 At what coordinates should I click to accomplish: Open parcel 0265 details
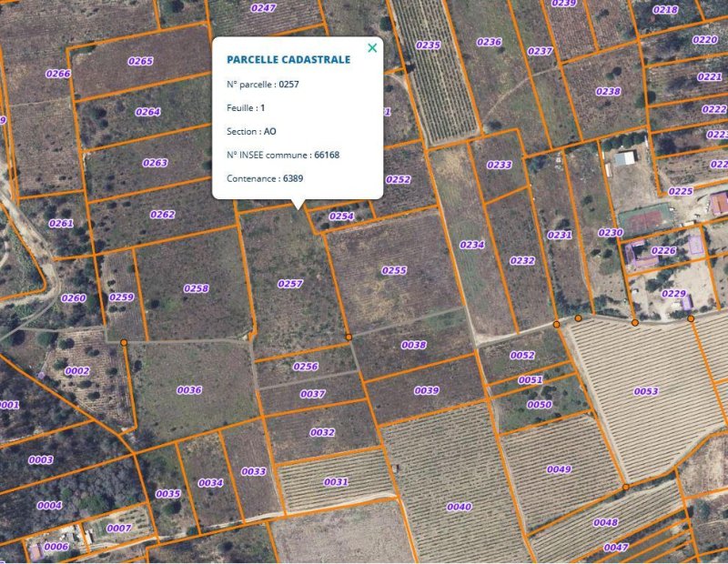[140, 61]
